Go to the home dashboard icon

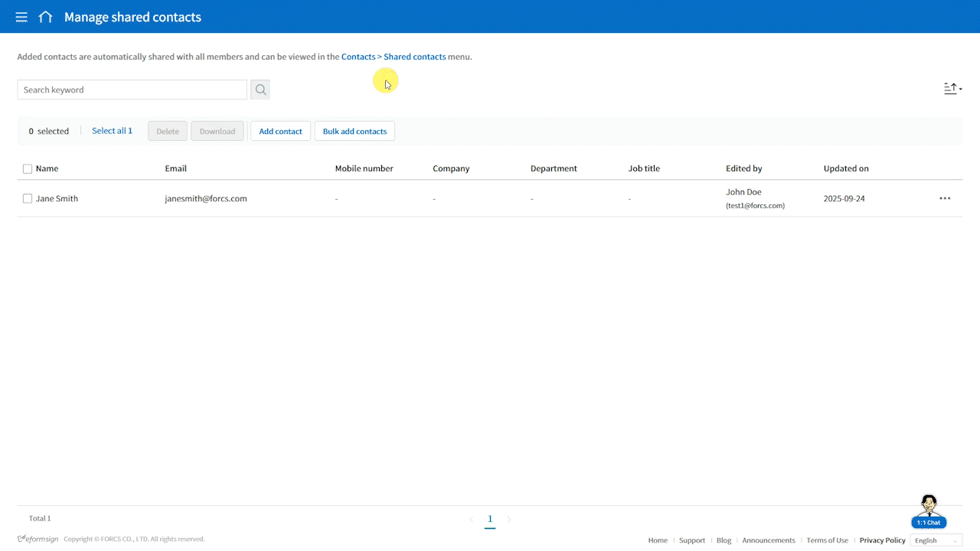[45, 17]
